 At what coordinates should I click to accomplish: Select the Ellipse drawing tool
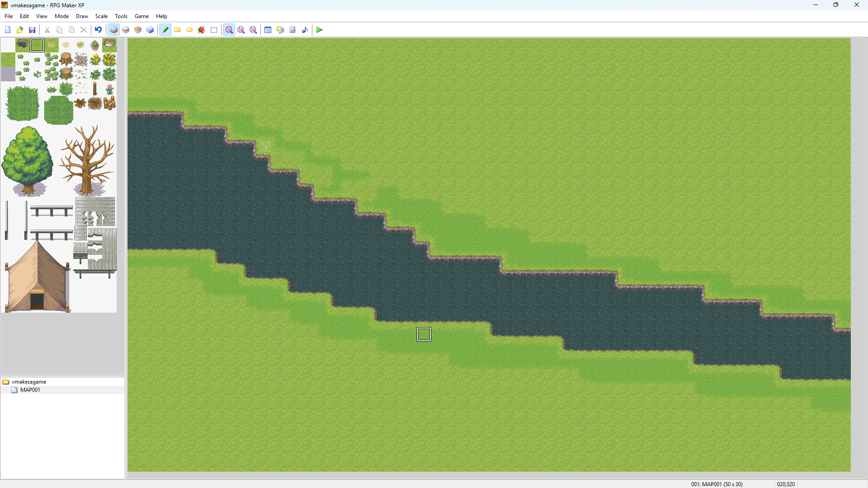190,30
